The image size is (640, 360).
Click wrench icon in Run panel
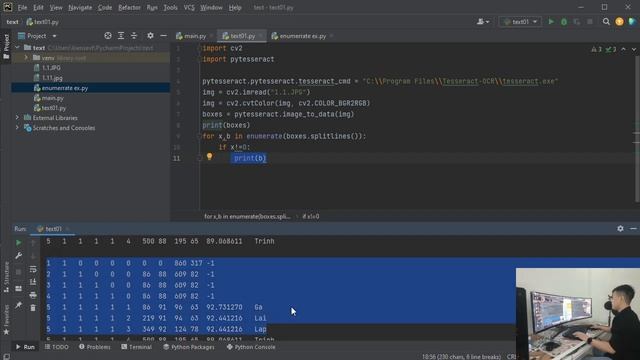point(18,256)
